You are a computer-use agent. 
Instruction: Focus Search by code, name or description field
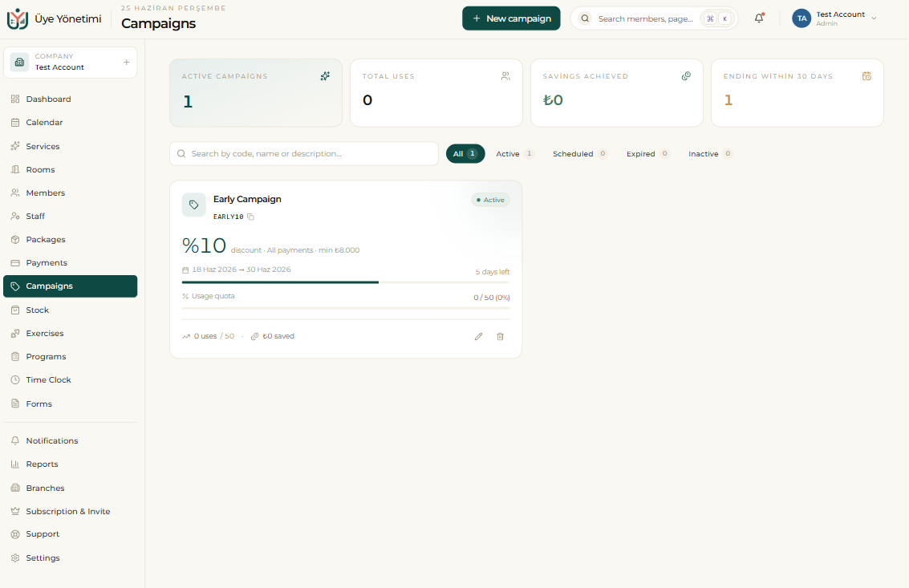(304, 154)
